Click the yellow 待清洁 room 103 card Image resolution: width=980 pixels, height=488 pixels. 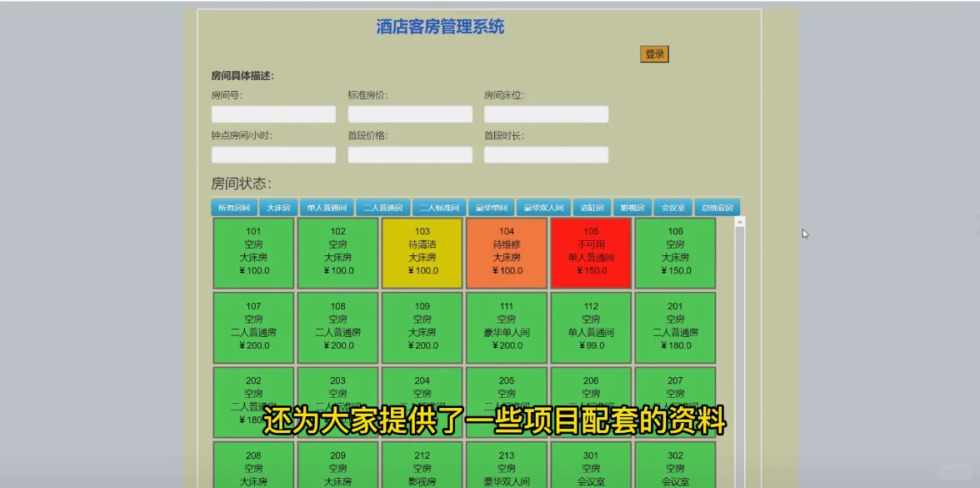tap(422, 252)
